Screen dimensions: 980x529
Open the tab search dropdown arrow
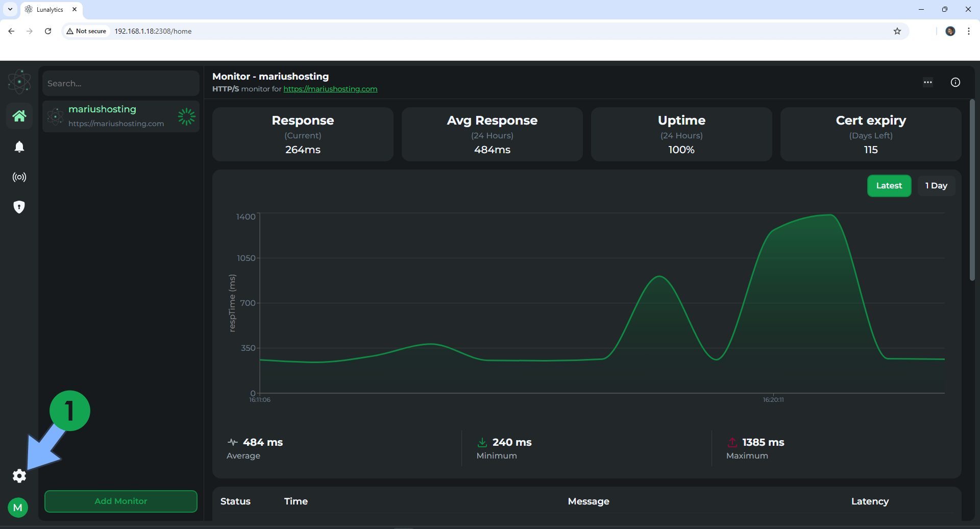click(x=10, y=9)
